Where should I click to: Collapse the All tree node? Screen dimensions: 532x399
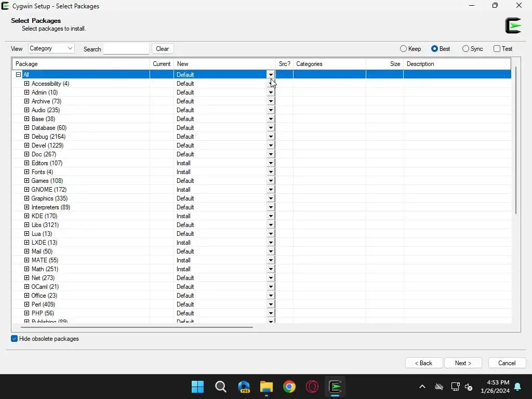click(18, 75)
